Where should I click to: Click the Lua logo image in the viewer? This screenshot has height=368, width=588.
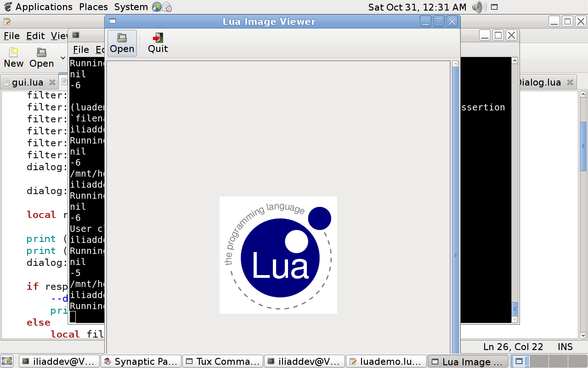pos(278,255)
